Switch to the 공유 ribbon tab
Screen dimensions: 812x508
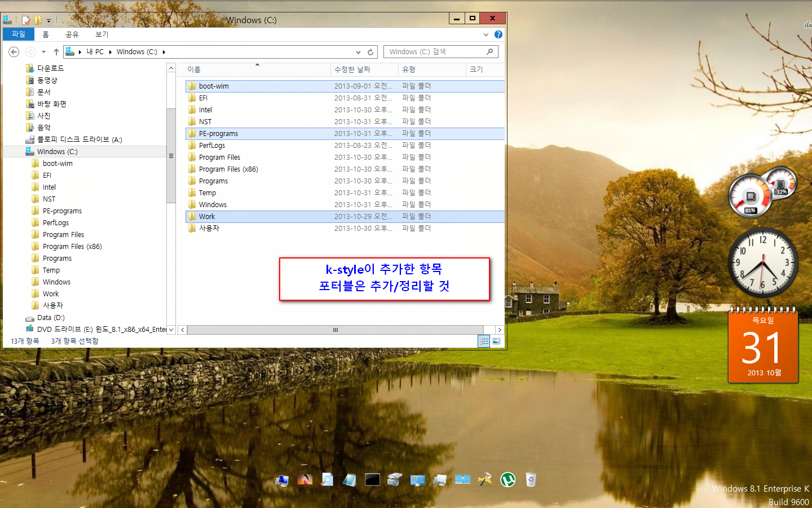click(72, 34)
